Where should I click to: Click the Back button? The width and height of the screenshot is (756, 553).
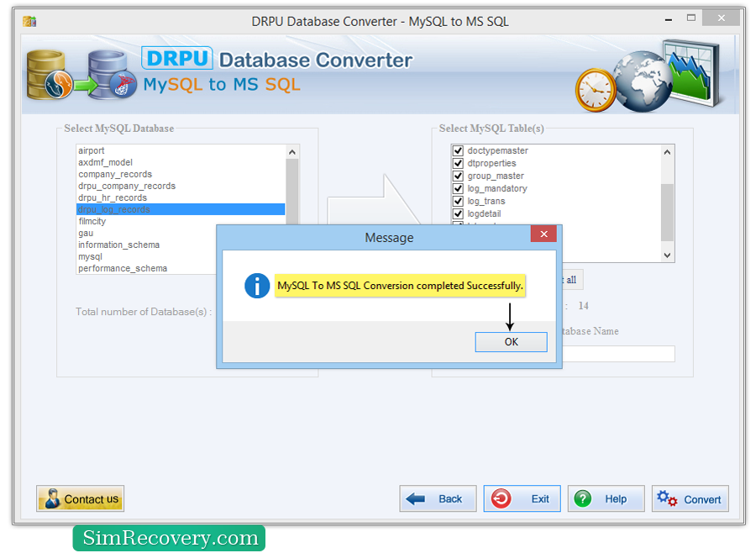point(438,498)
